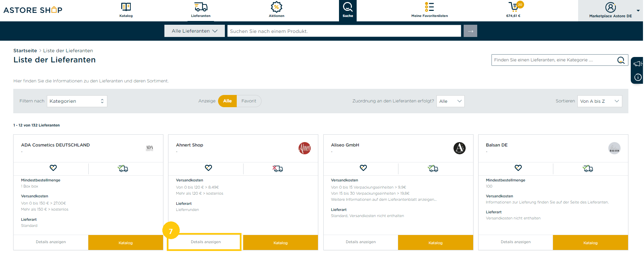Image resolution: width=644 pixels, height=254 pixels.
Task: Select the Alle display toggle
Action: tap(227, 101)
